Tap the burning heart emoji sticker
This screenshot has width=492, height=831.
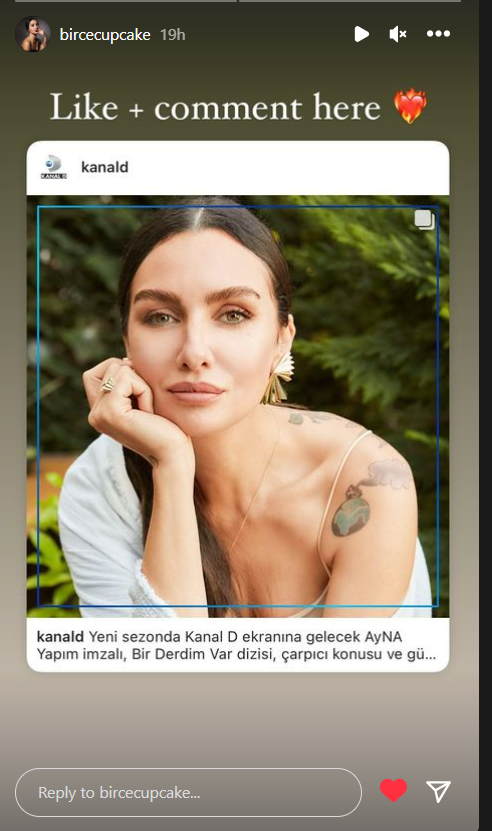tap(410, 107)
